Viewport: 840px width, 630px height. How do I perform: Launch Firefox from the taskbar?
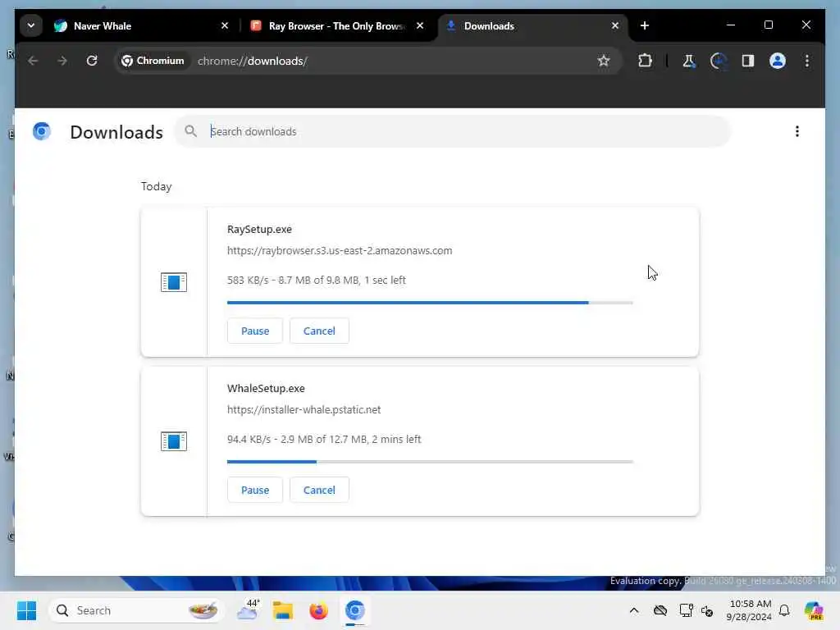[x=319, y=610]
